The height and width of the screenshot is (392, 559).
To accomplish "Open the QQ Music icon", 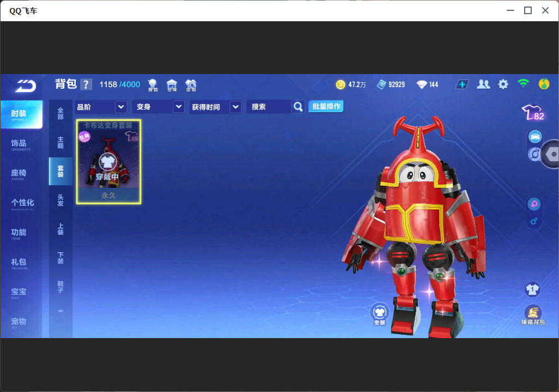I will click(544, 84).
